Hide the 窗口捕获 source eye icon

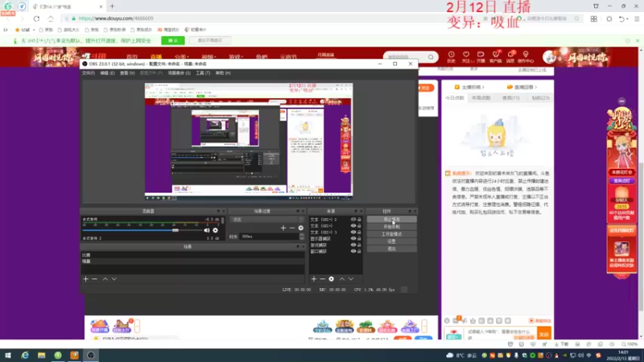[x=353, y=251]
